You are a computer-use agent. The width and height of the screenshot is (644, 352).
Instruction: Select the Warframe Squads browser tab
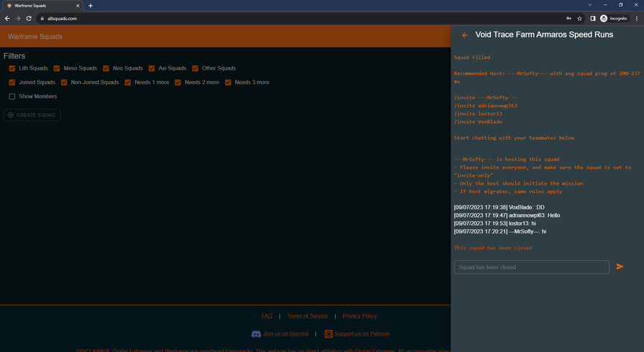click(x=42, y=6)
